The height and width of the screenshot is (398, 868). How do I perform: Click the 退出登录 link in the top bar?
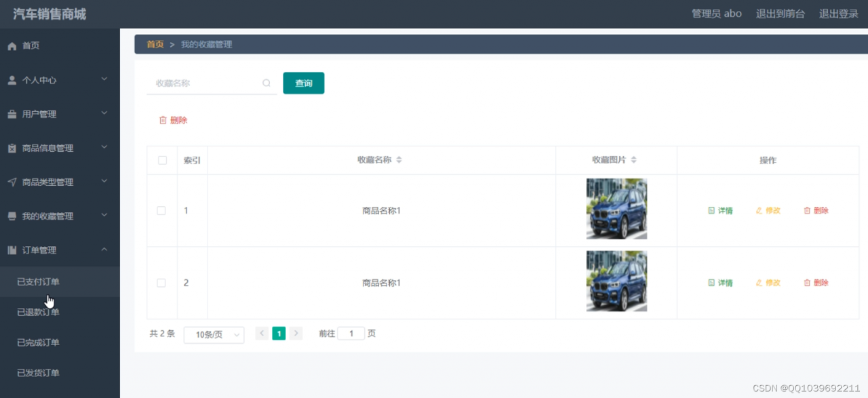[x=838, y=13]
